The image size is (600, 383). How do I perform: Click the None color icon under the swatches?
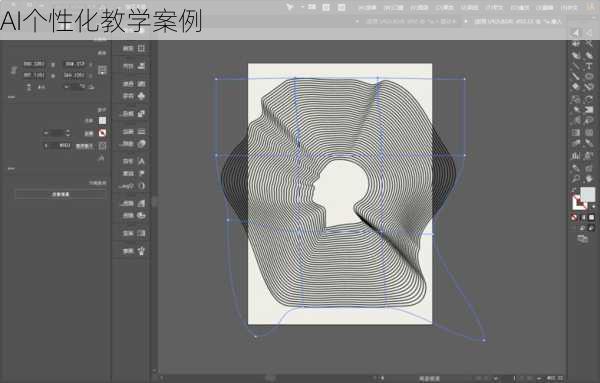point(574,217)
